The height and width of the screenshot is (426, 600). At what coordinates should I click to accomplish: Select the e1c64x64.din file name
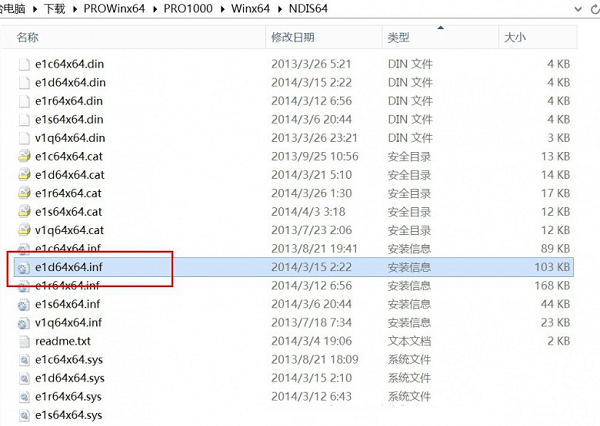[x=68, y=63]
